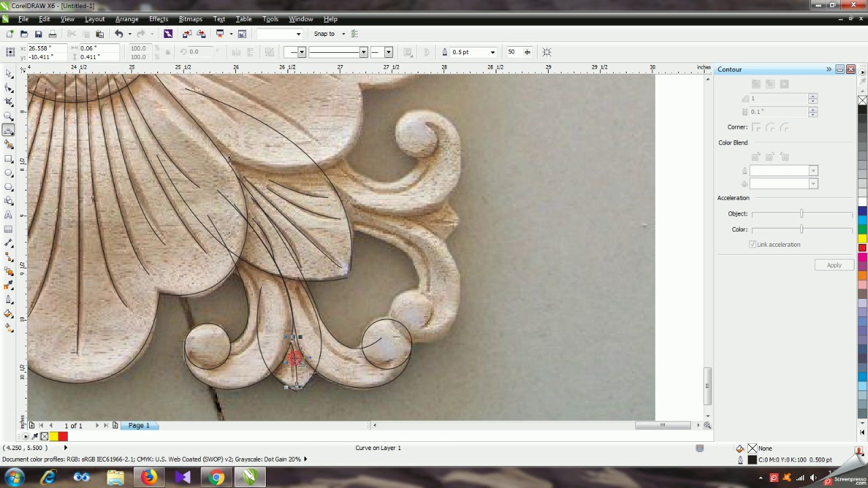868x488 pixels.
Task: Click the Windows Start button
Action: (15, 478)
